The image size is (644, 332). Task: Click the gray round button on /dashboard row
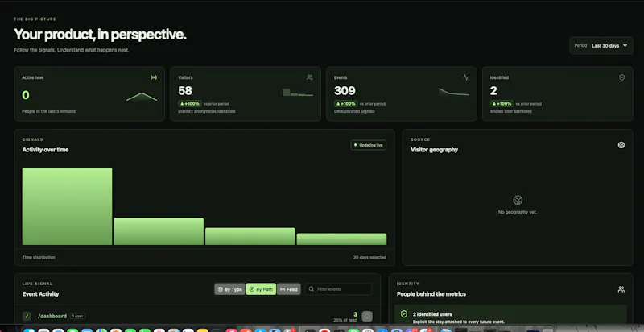point(367,317)
